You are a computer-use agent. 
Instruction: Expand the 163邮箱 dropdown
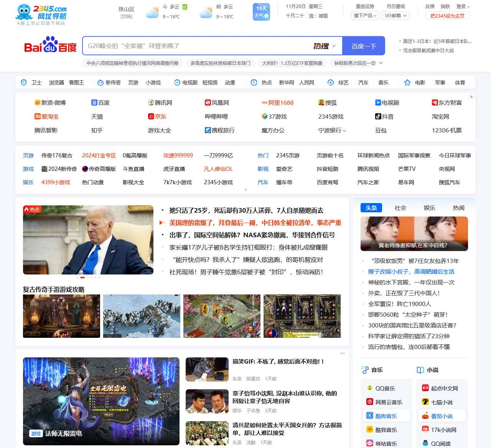click(x=396, y=15)
